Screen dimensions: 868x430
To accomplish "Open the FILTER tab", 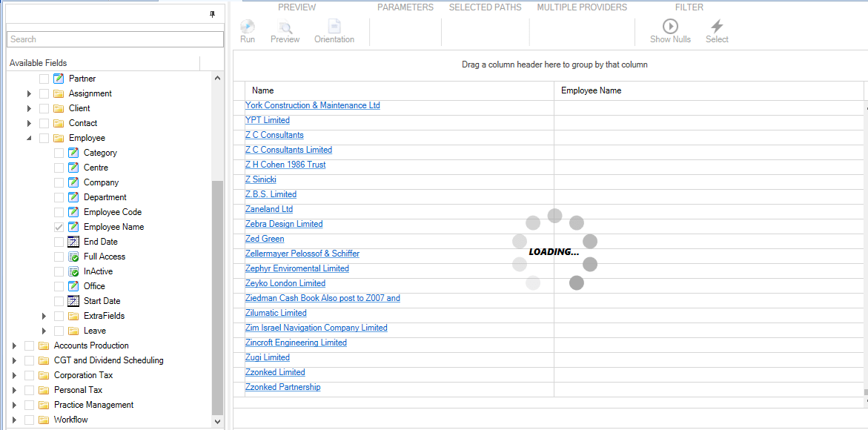I will point(689,7).
